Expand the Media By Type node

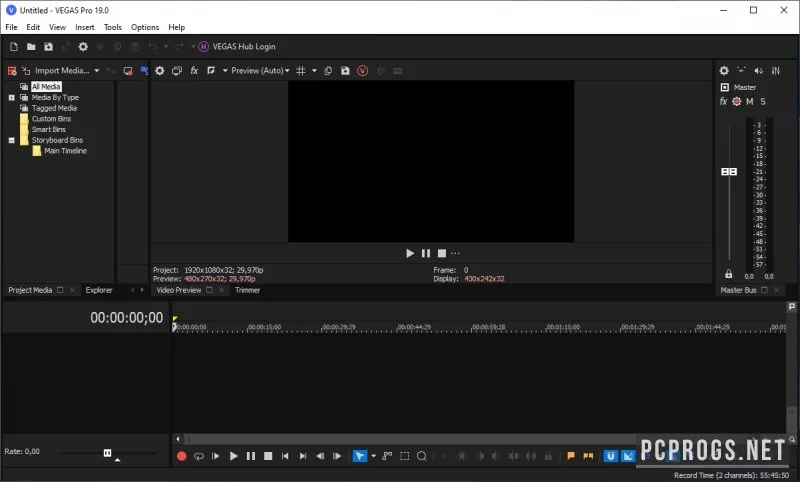tap(12, 97)
